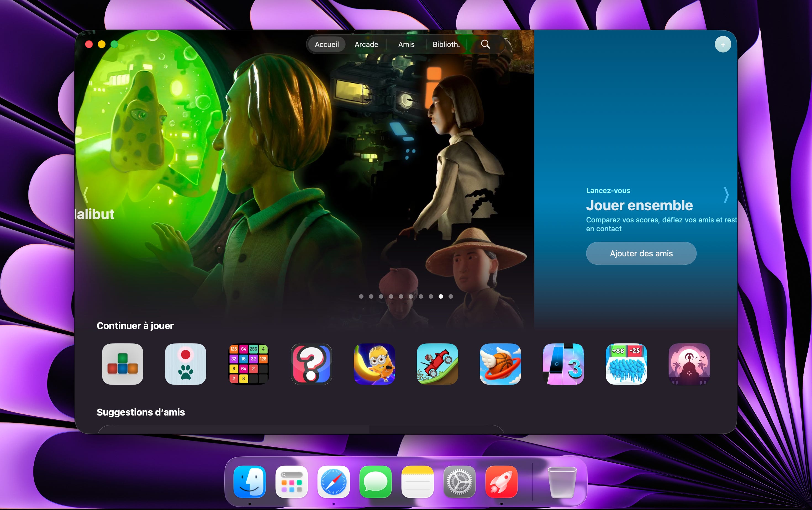This screenshot has width=812, height=510.
Task: Open Safari from the Dock
Action: click(x=333, y=482)
